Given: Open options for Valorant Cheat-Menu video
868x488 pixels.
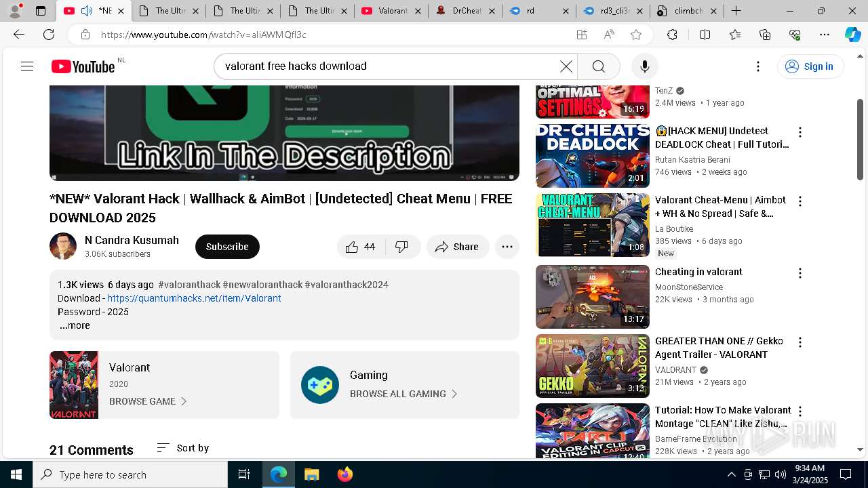Looking at the screenshot, I should [x=800, y=201].
